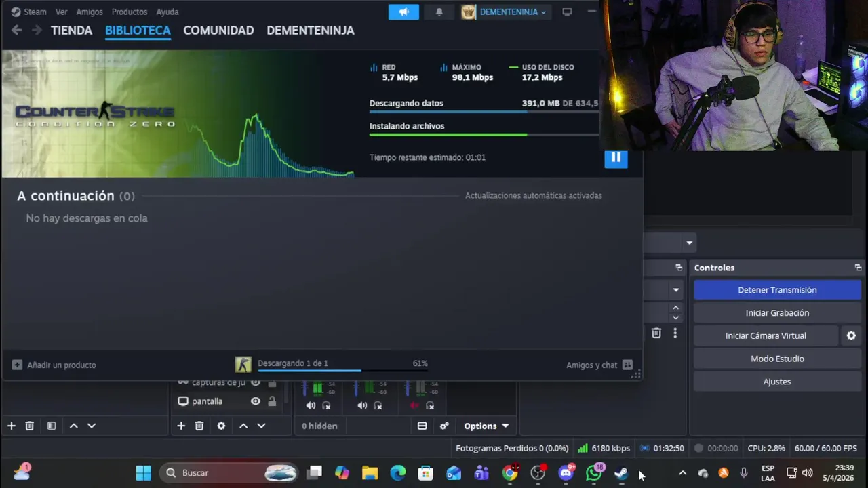The width and height of the screenshot is (868, 488).
Task: Enable Modo Estudio
Action: click(x=777, y=359)
